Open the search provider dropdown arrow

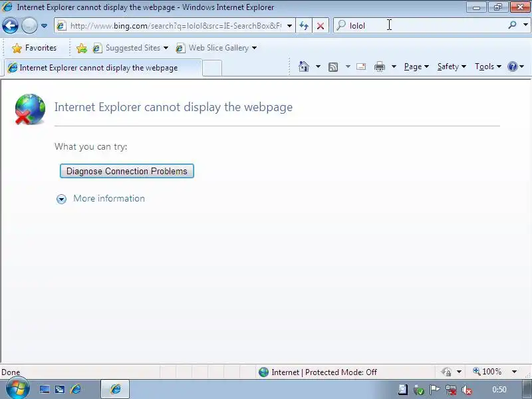click(x=525, y=25)
